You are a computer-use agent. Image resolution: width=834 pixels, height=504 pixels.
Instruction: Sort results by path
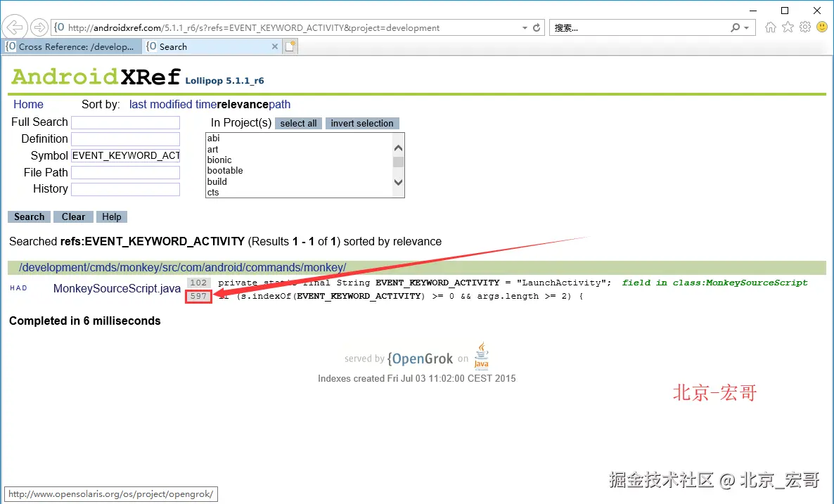pyautogui.click(x=279, y=104)
